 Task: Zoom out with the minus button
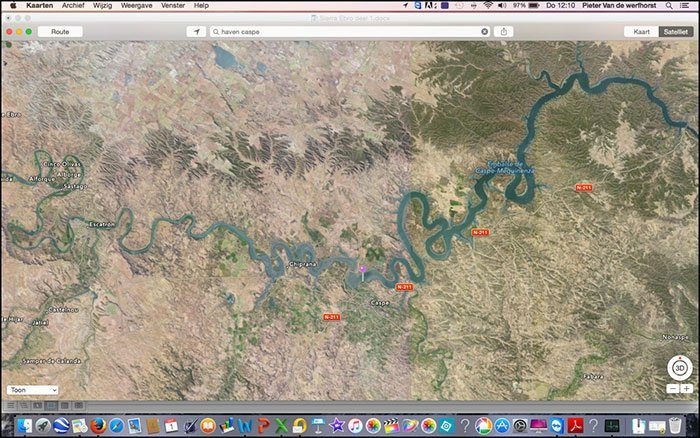coord(673,388)
